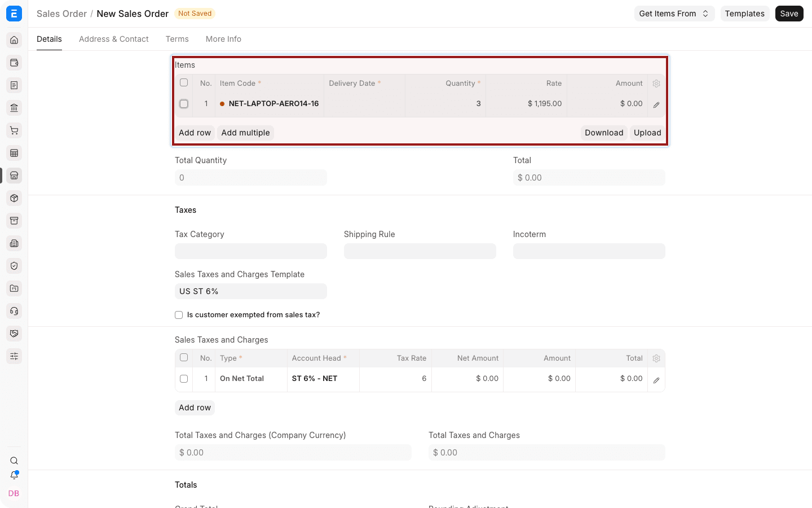Open the archive box sidebar icon
The width and height of the screenshot is (812, 508).
pyautogui.click(x=14, y=221)
